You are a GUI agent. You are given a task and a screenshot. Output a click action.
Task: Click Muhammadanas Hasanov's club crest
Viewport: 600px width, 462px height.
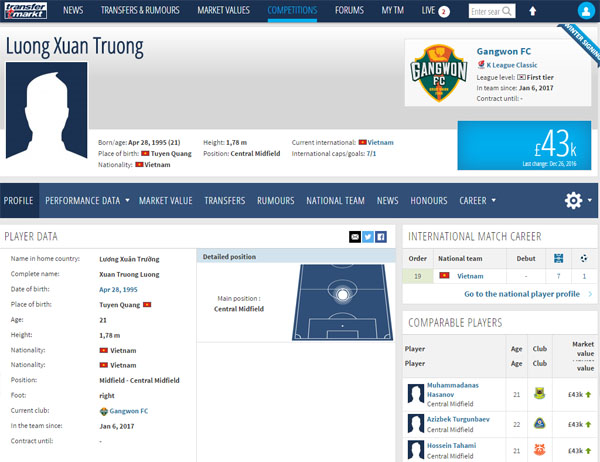540,394
